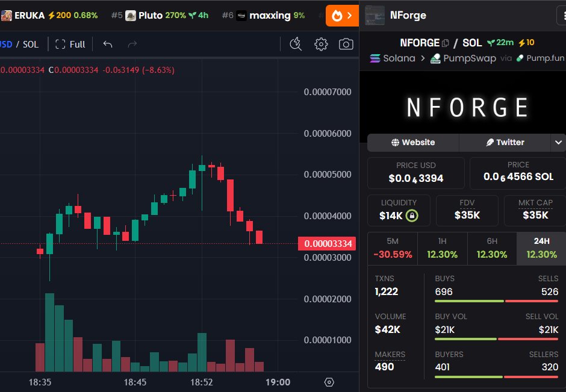The image size is (566, 392).
Task: Click the 22m token age indicator
Action: [500, 43]
